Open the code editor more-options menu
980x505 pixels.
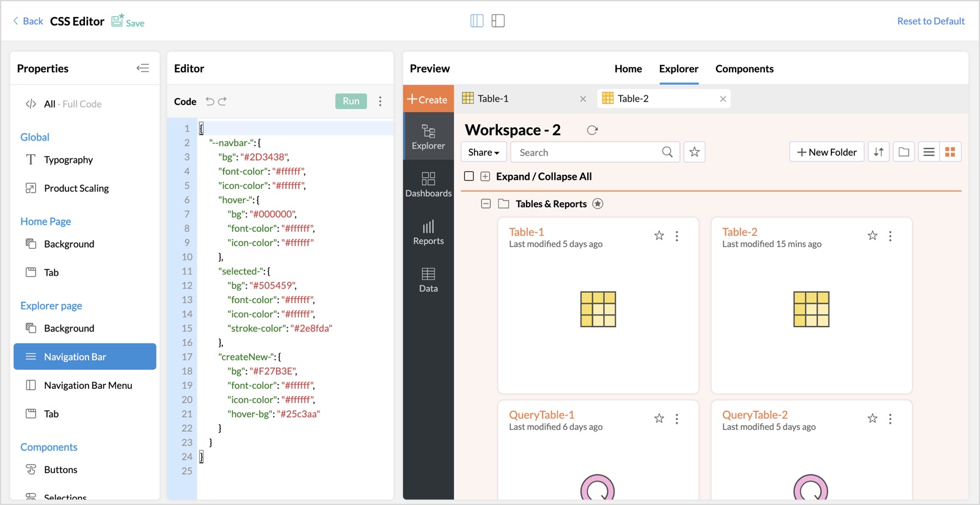(380, 101)
